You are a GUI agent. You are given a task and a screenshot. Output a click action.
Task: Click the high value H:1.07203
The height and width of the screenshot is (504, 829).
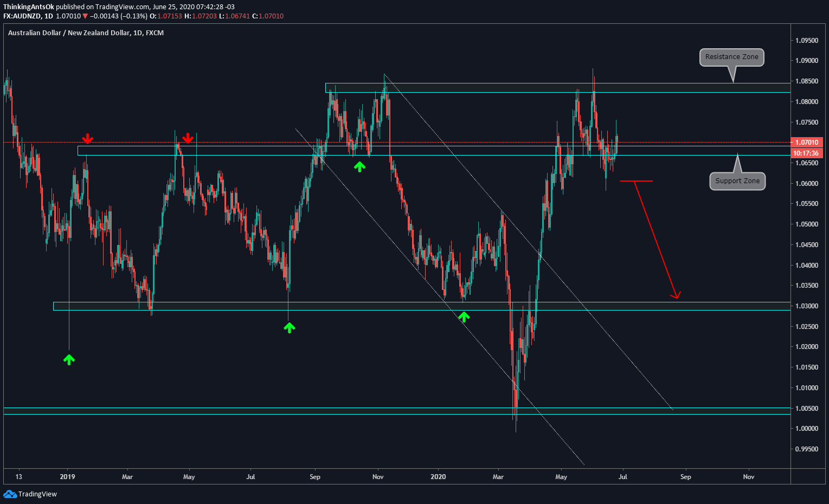click(201, 16)
